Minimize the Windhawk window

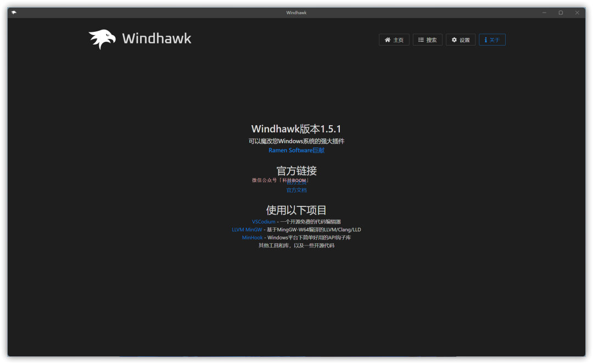click(x=544, y=13)
